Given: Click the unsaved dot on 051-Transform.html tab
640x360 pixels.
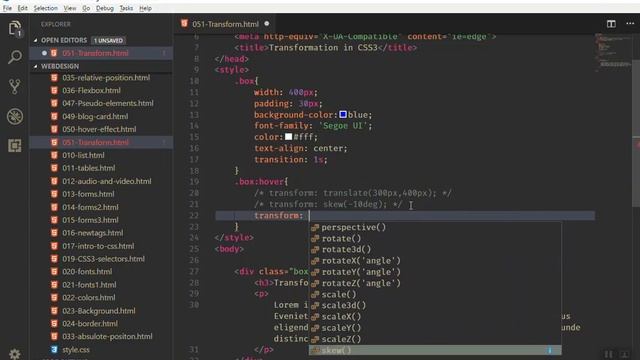Looking at the screenshot, I should 267,24.
